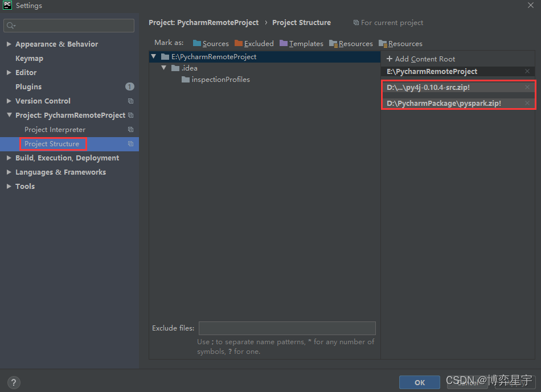Click the Plugins update badge

click(x=129, y=86)
